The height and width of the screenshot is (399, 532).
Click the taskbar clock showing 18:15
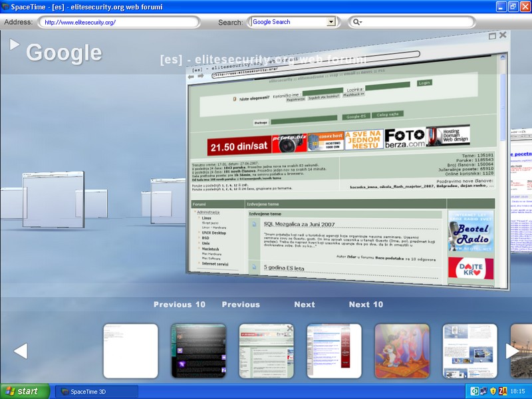(517, 392)
